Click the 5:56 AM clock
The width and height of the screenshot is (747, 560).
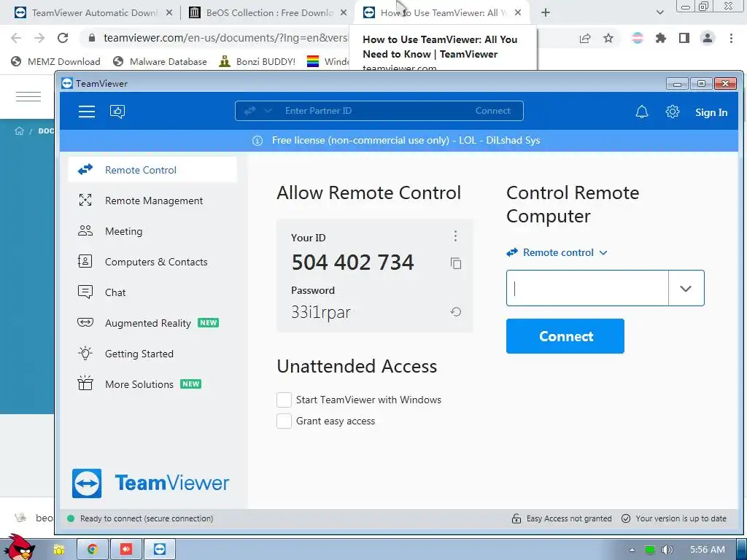coord(708,550)
